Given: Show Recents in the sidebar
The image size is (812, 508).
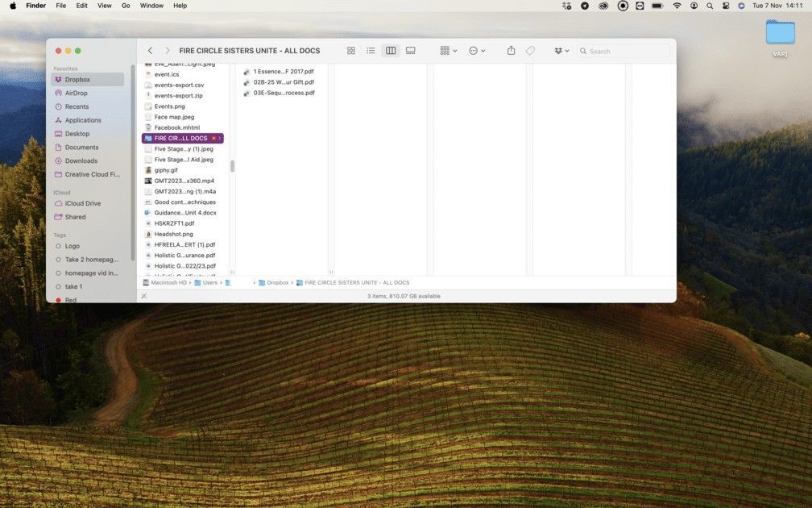Looking at the screenshot, I should click(x=77, y=106).
